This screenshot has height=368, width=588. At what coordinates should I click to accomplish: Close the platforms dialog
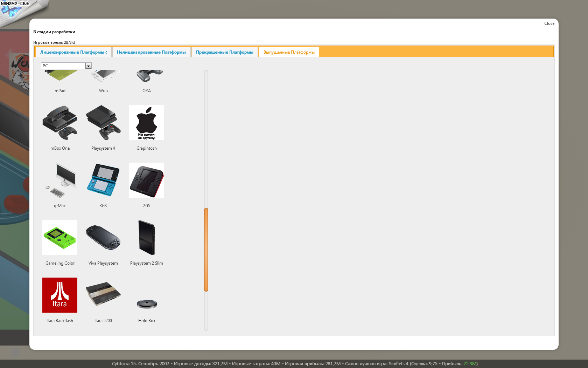(x=549, y=23)
